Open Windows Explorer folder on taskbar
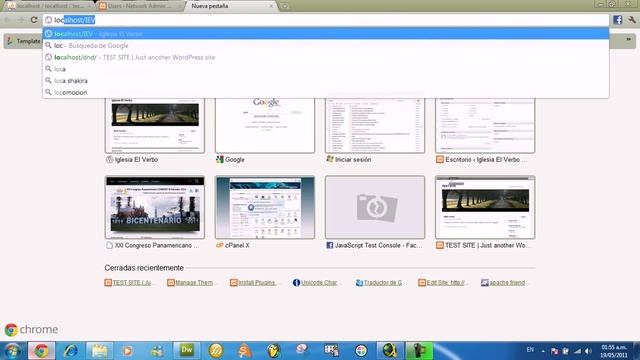Image resolution: width=640 pixels, height=360 pixels. coord(99,351)
